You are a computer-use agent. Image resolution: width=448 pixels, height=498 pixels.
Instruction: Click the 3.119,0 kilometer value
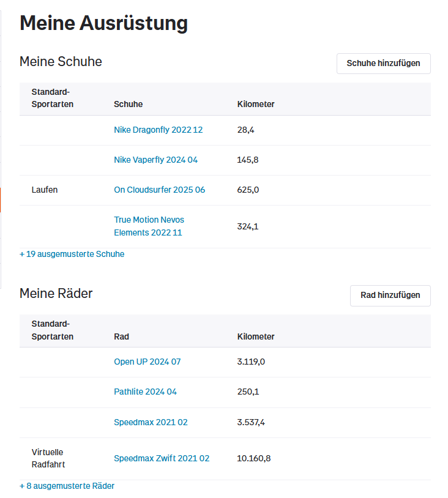[x=251, y=362]
